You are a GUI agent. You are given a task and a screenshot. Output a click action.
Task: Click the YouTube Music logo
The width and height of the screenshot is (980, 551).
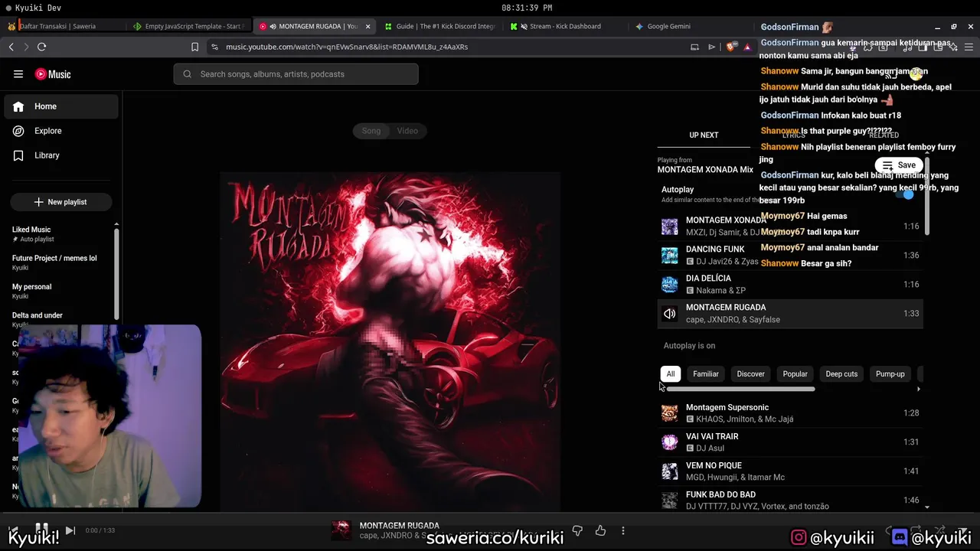coord(53,74)
